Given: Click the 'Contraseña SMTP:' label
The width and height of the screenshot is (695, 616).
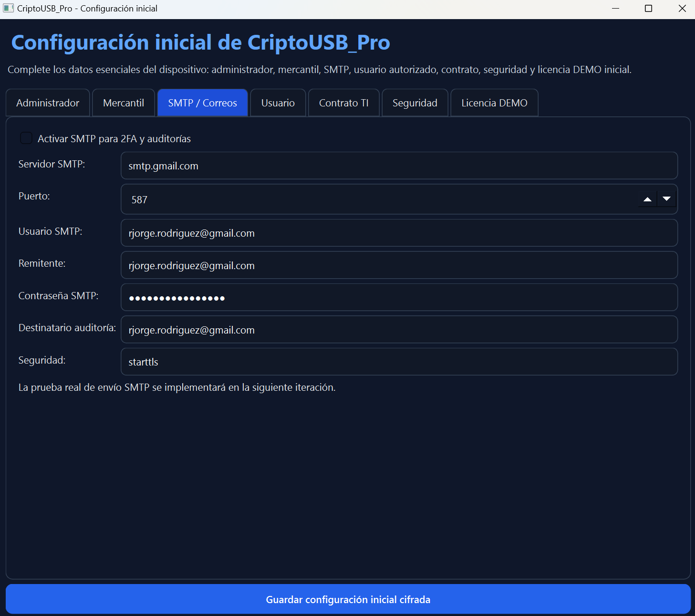Looking at the screenshot, I should [x=58, y=296].
